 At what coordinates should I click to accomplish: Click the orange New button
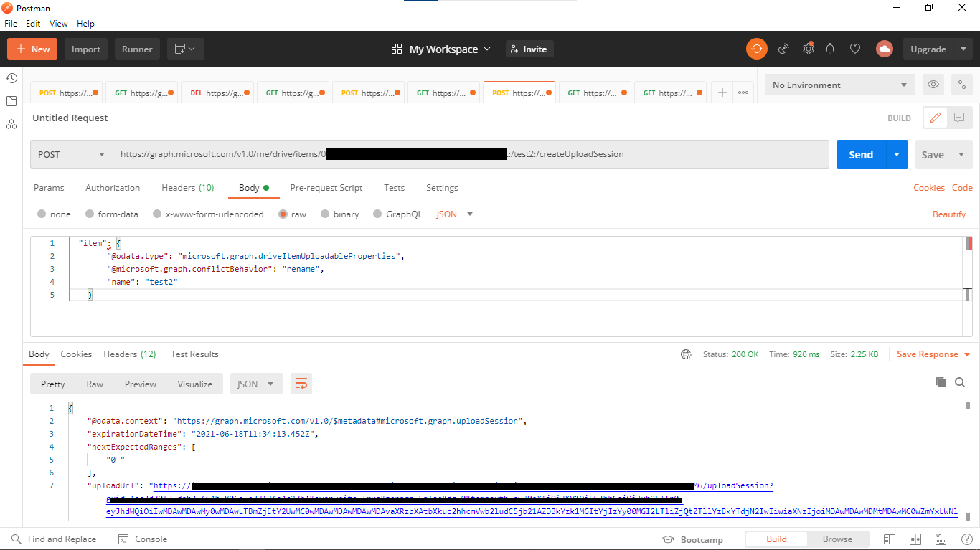(x=32, y=49)
